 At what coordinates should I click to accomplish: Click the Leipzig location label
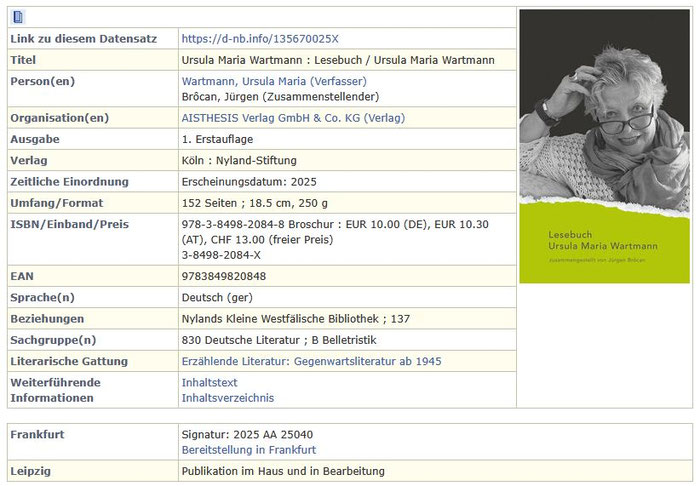[30, 471]
